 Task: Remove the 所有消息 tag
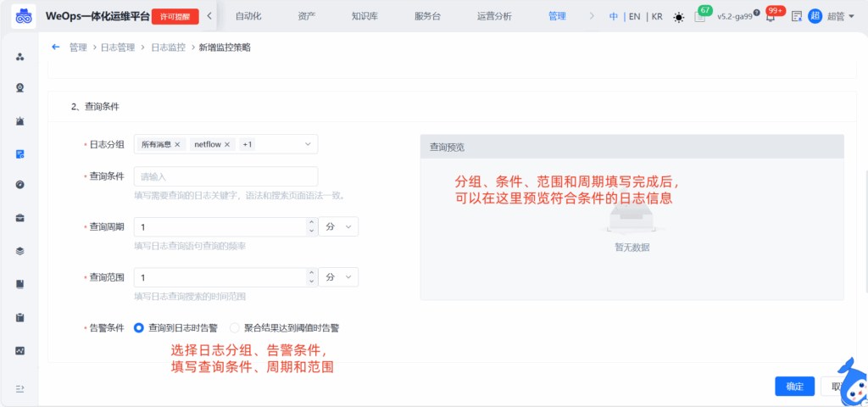177,145
